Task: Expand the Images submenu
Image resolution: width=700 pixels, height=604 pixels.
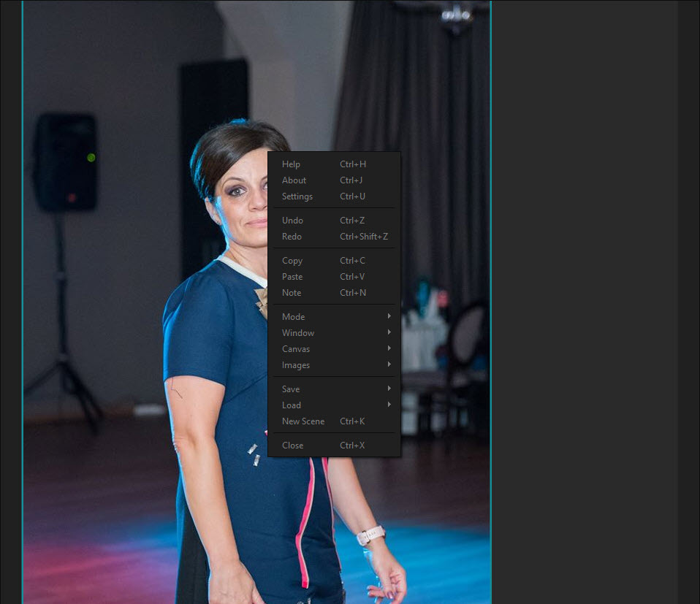Action: coord(334,365)
